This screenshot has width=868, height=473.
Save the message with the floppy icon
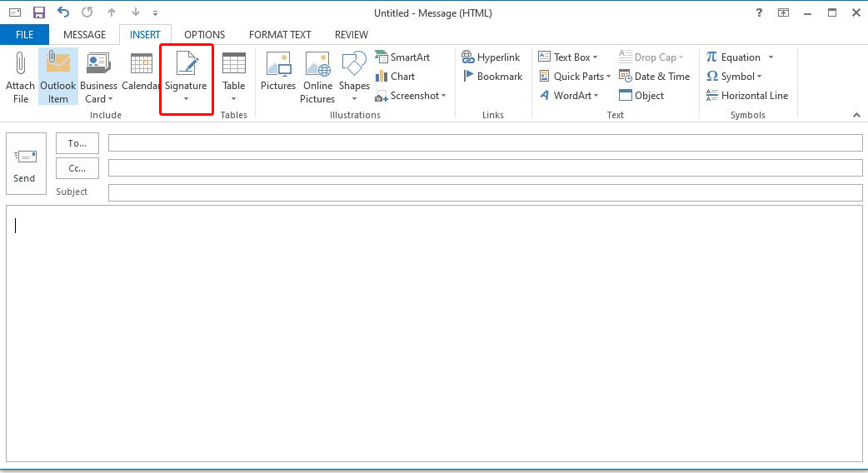(x=39, y=12)
